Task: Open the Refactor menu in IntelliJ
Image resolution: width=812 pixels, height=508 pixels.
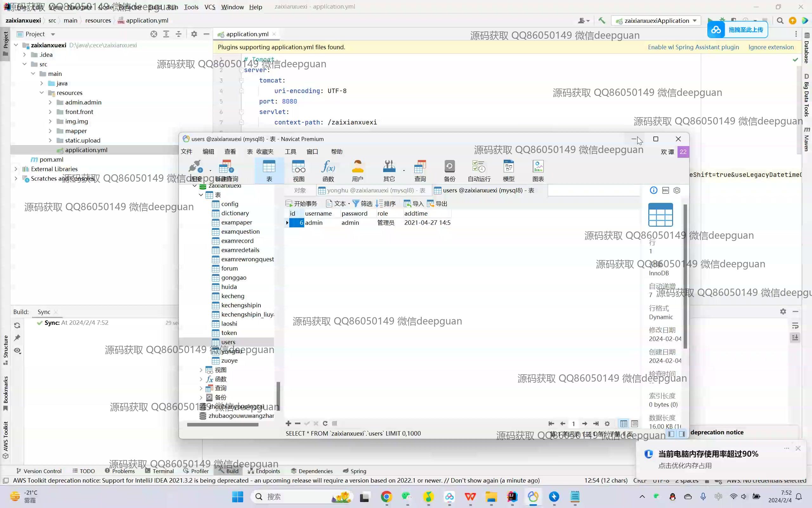Action: 130,7
